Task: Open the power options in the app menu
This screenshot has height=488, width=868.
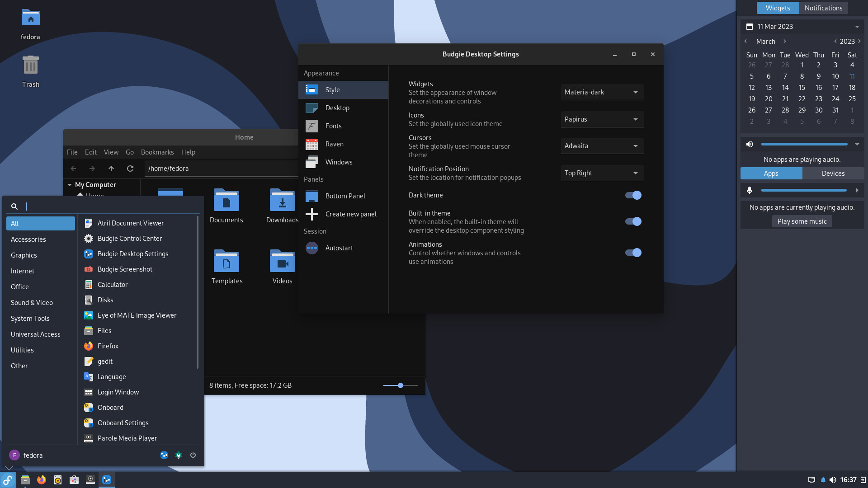Action: tap(193, 455)
